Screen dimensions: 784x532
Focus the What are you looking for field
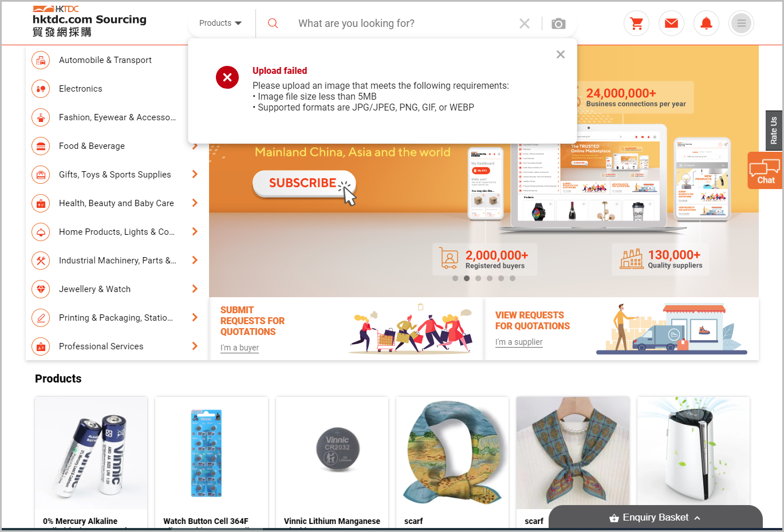[404, 23]
